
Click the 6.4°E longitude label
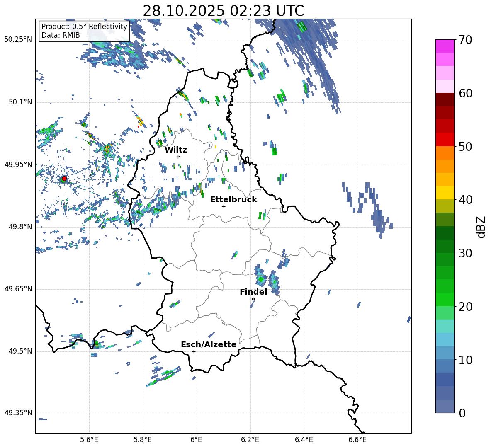coord(304,440)
